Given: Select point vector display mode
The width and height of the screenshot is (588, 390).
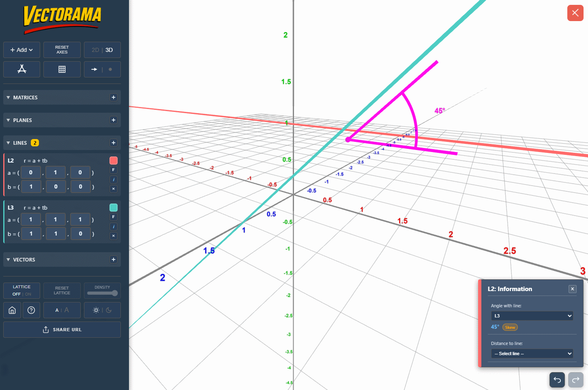Looking at the screenshot, I should 110,69.
